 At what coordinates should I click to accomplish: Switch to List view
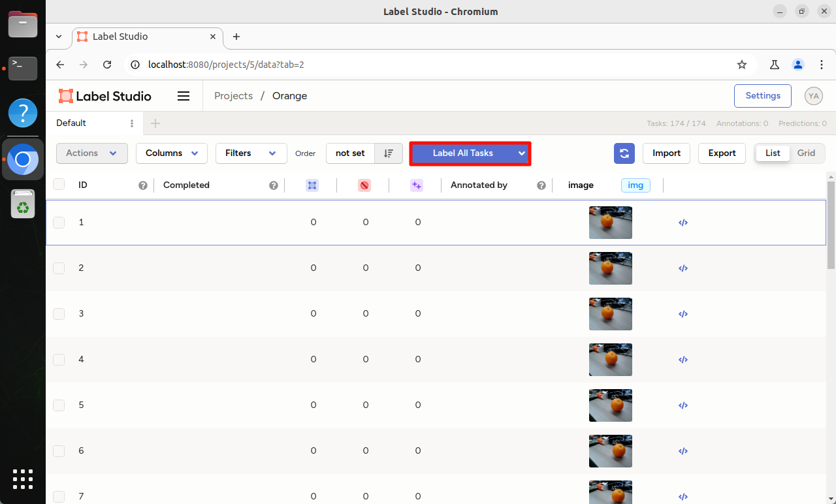point(773,153)
